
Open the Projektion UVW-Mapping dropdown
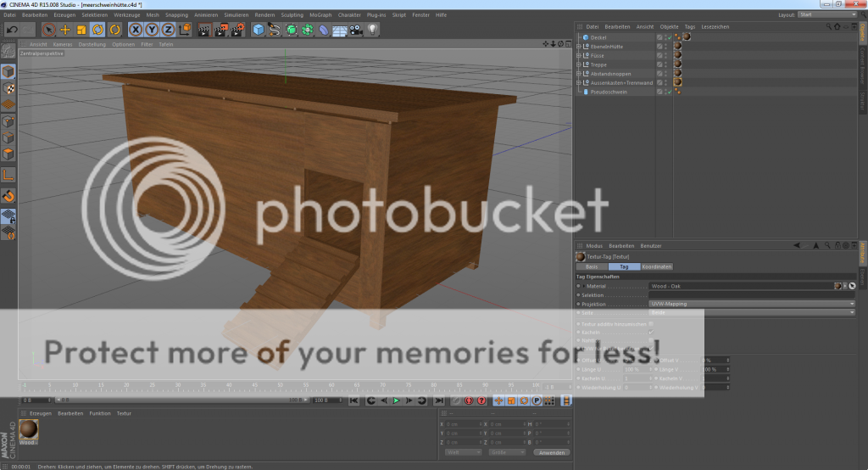pyautogui.click(x=752, y=304)
